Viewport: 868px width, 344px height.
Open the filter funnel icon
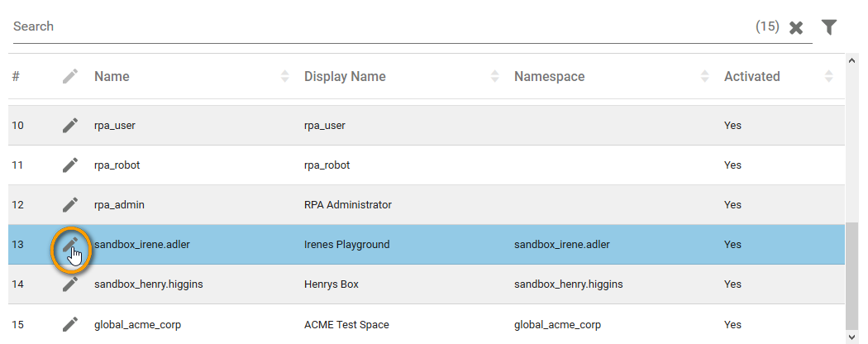829,27
